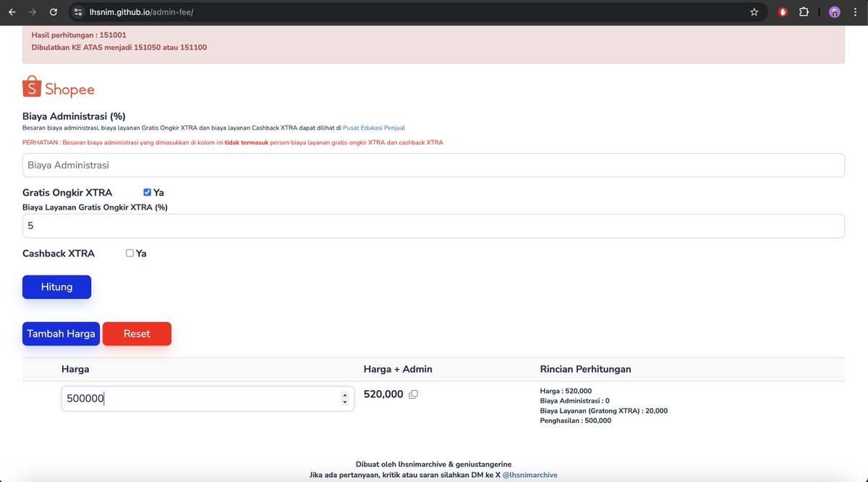Image resolution: width=868 pixels, height=482 pixels.
Task: Click the 'Rincian Perhitungan' column header
Action: click(x=586, y=369)
